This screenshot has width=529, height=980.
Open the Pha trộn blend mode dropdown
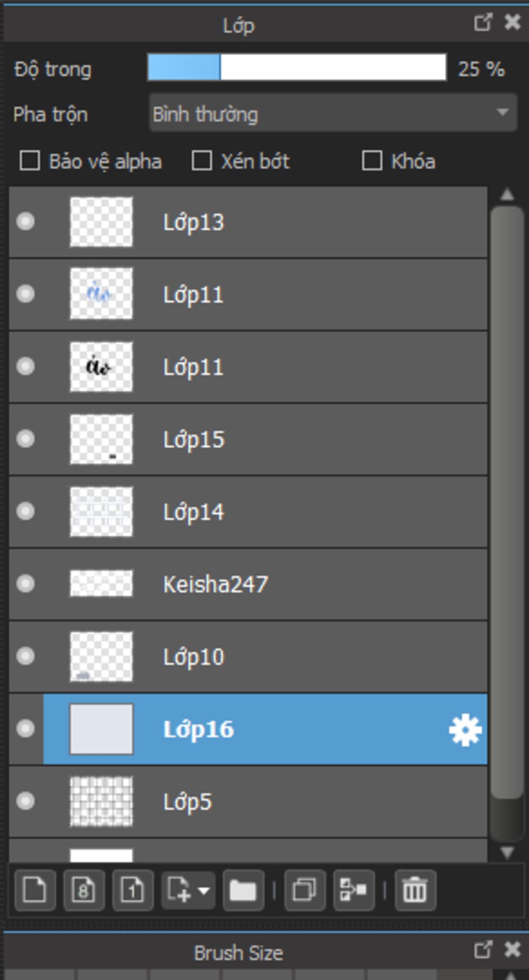[333, 113]
